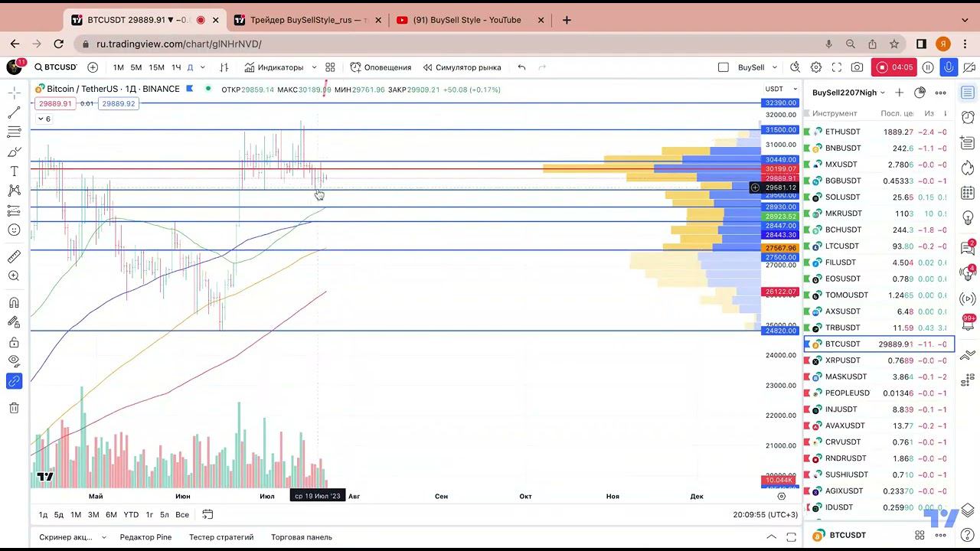Change chart type with bars icon
The height and width of the screenshot is (551, 980).
point(224,67)
